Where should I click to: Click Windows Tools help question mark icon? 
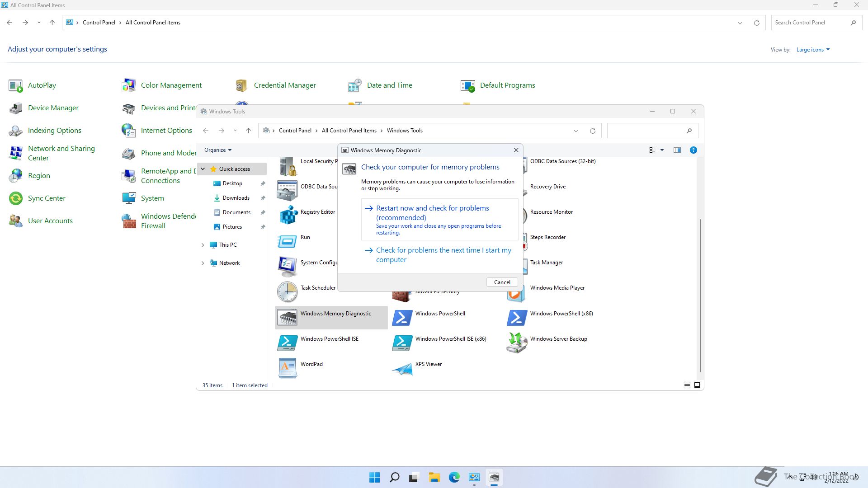pyautogui.click(x=693, y=150)
